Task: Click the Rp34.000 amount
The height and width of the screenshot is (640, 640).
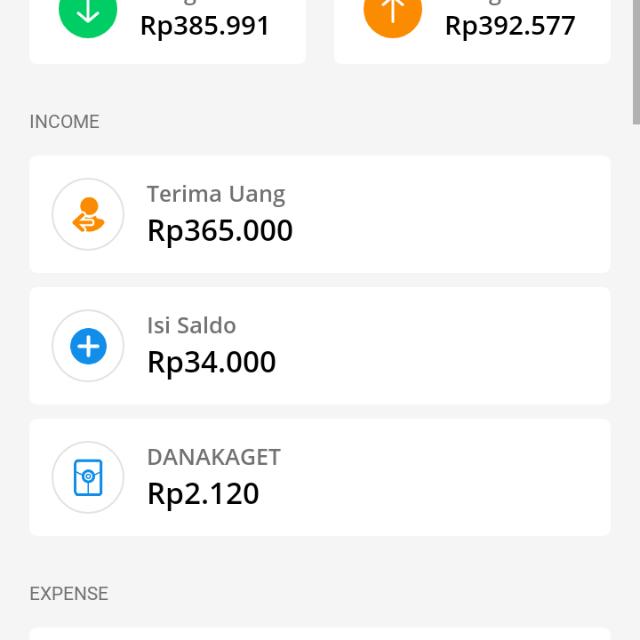Action: pyautogui.click(x=211, y=362)
